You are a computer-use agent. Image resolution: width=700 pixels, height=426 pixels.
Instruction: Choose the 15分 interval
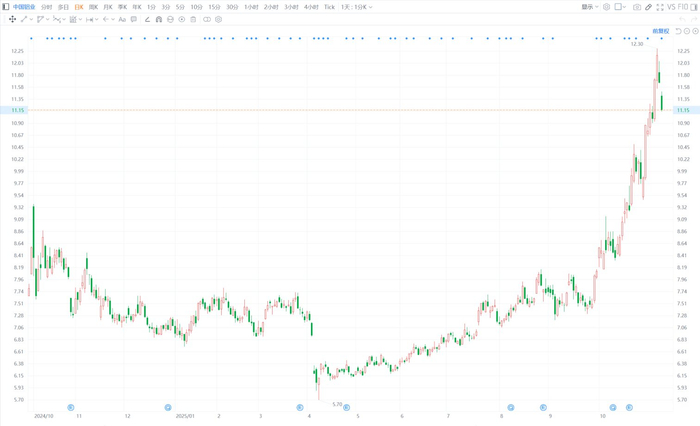(214, 7)
